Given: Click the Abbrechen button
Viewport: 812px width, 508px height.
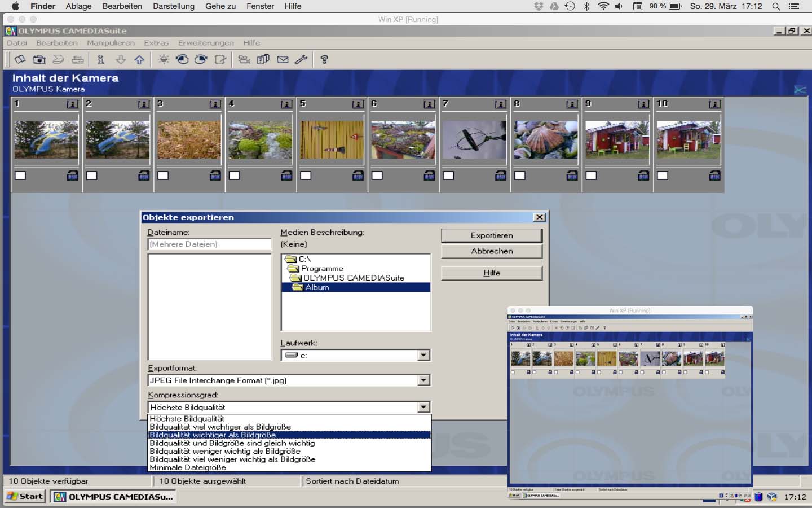Looking at the screenshot, I should pyautogui.click(x=492, y=251).
